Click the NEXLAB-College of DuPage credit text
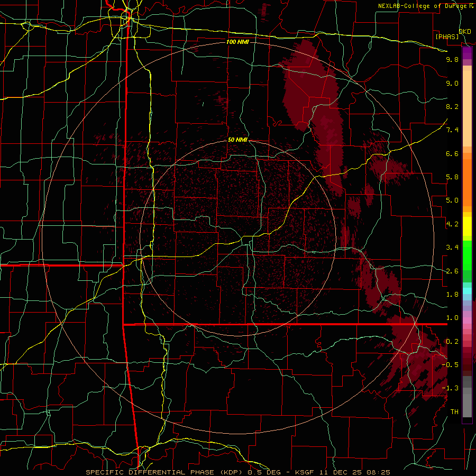476x476 pixels. click(426, 6)
